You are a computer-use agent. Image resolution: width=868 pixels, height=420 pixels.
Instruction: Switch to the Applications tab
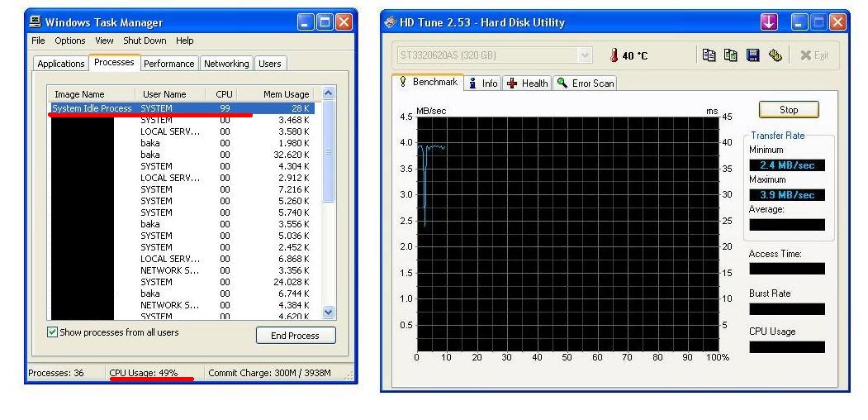61,64
